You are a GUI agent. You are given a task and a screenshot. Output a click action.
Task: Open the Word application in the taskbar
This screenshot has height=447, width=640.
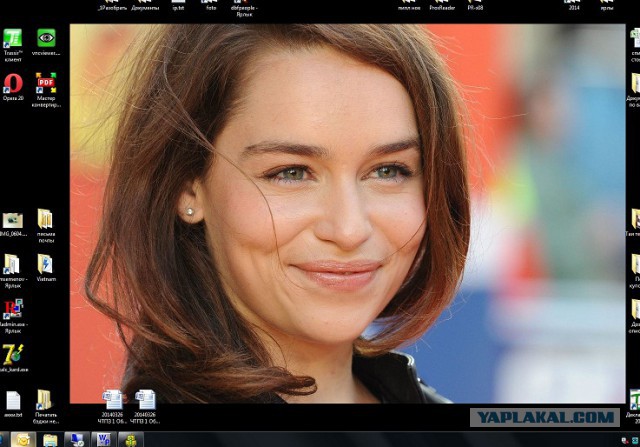pos(103,439)
